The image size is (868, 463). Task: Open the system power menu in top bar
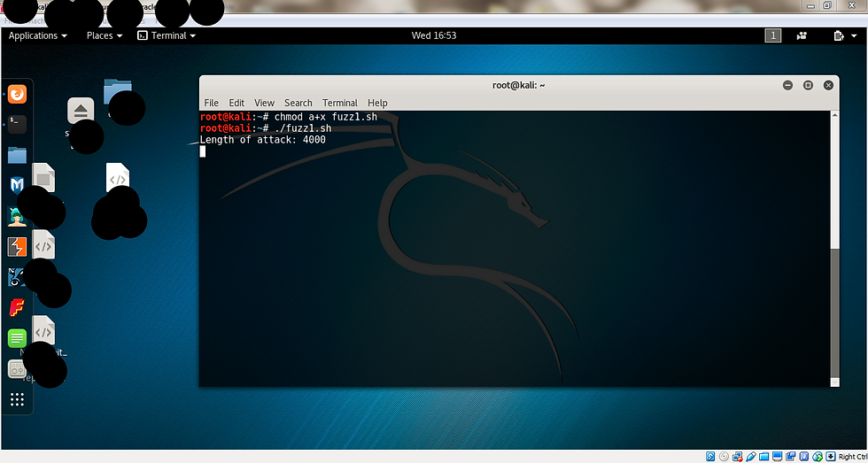[x=845, y=35]
